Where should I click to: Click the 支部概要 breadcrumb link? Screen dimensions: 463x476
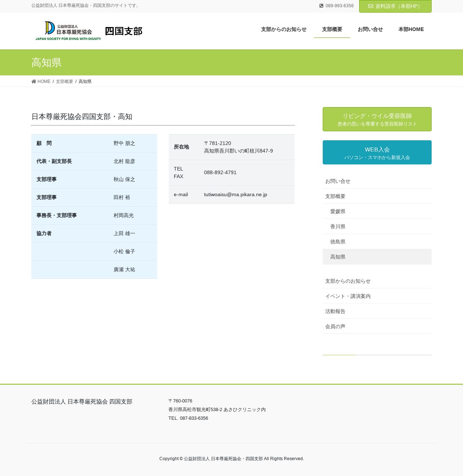click(x=65, y=81)
